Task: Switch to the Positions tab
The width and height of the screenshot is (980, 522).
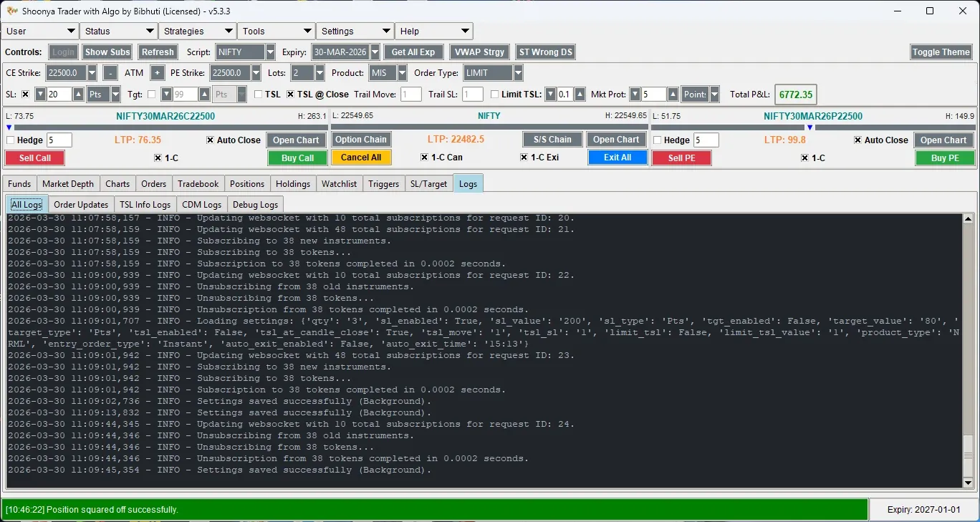Action: [x=247, y=184]
